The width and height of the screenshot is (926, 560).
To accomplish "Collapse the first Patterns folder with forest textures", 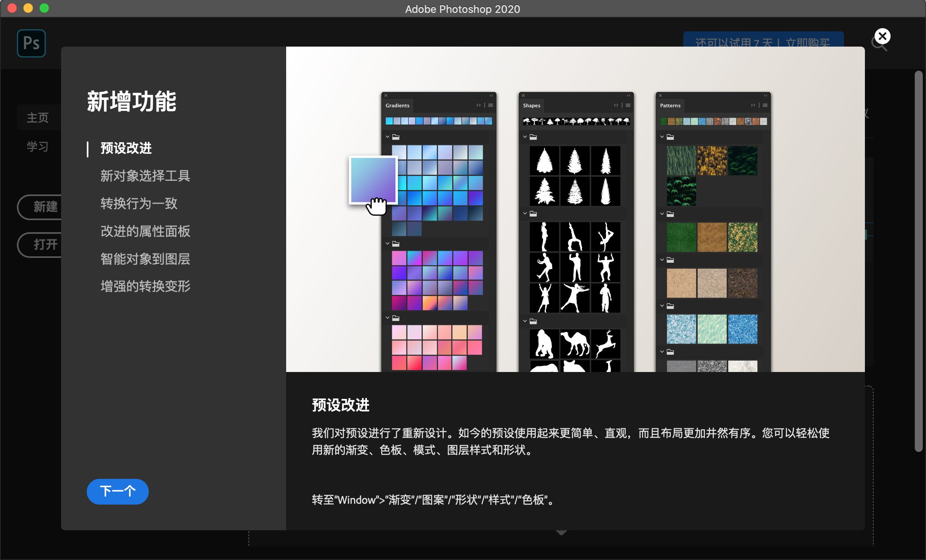I will pyautogui.click(x=662, y=137).
